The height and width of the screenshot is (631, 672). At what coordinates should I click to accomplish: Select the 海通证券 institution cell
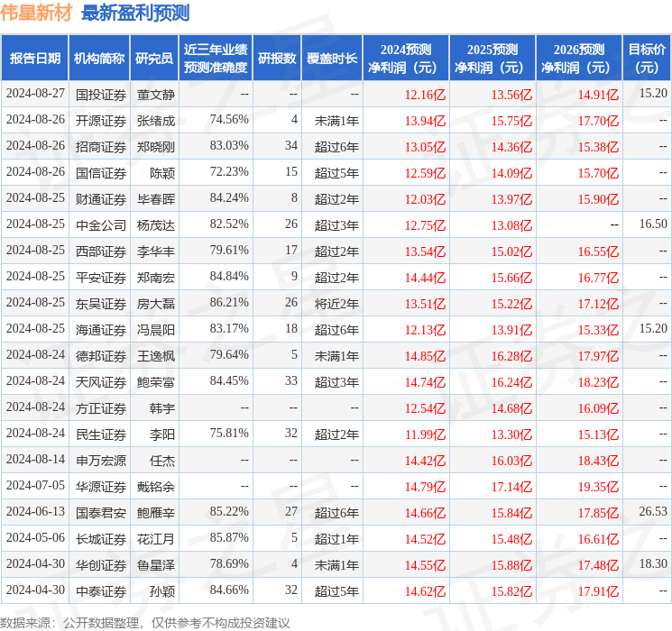point(101,330)
